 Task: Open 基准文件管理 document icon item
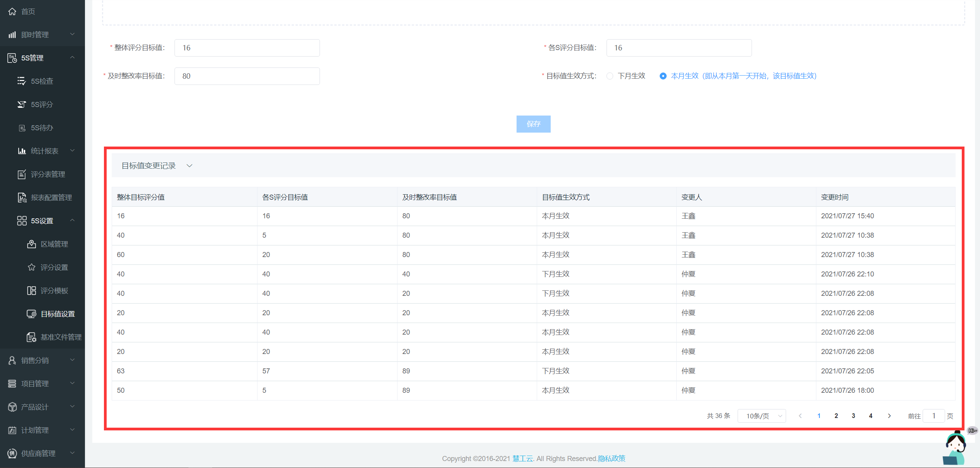32,337
